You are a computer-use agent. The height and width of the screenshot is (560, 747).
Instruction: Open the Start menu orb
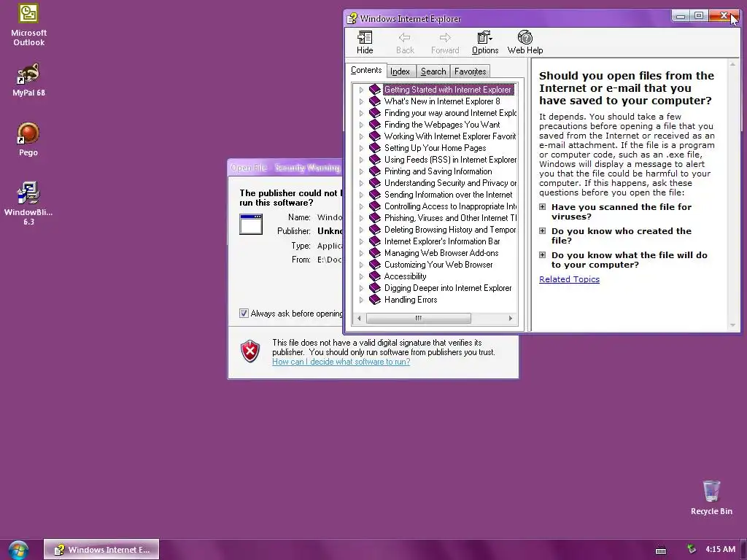click(x=18, y=550)
